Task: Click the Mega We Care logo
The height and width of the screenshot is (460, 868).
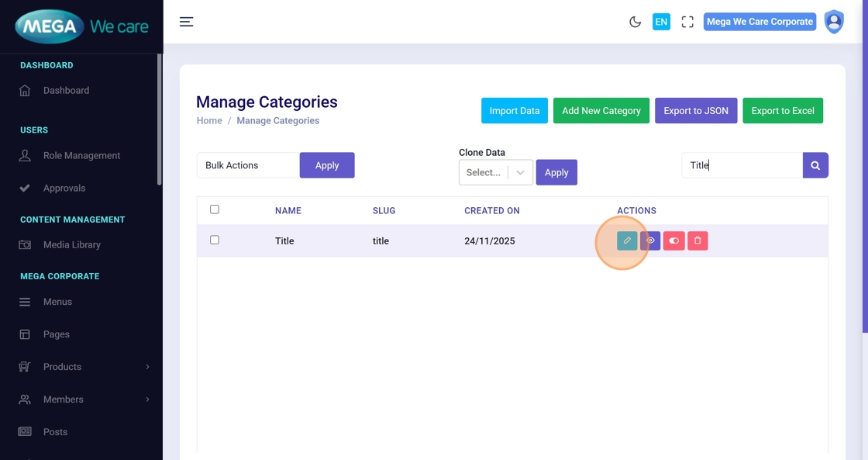Action: click(x=81, y=27)
